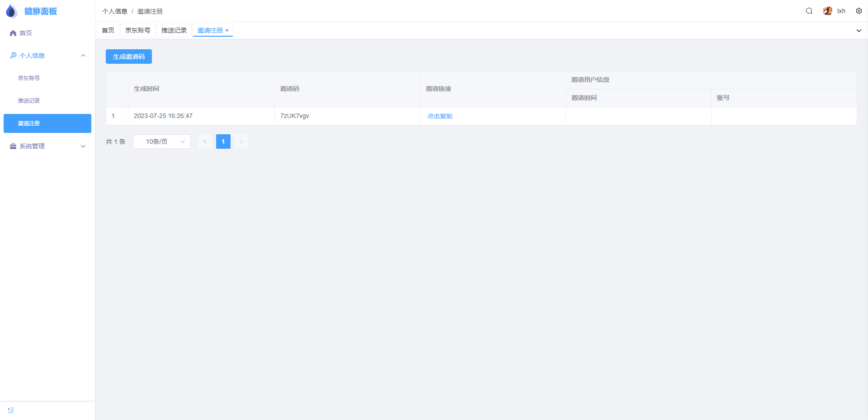Switch to the 京东账号 tab
868x420 pixels.
point(138,30)
